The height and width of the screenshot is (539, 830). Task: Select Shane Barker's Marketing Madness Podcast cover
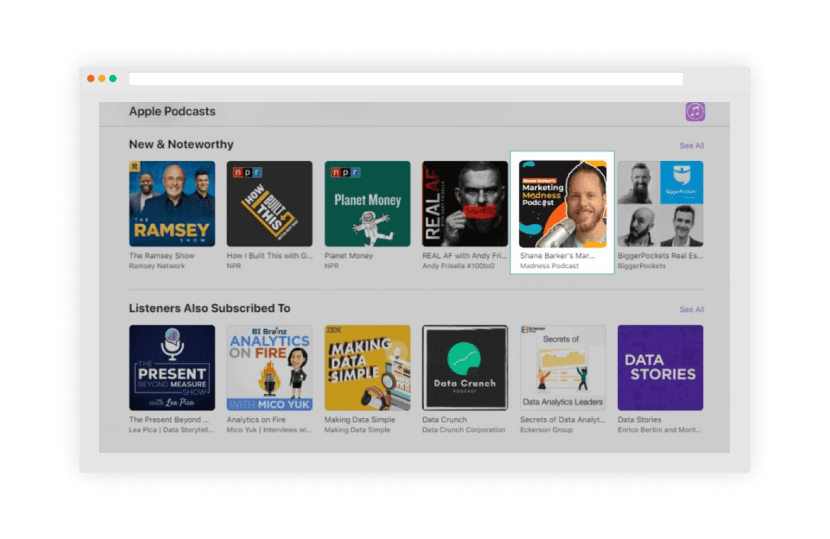point(562,204)
